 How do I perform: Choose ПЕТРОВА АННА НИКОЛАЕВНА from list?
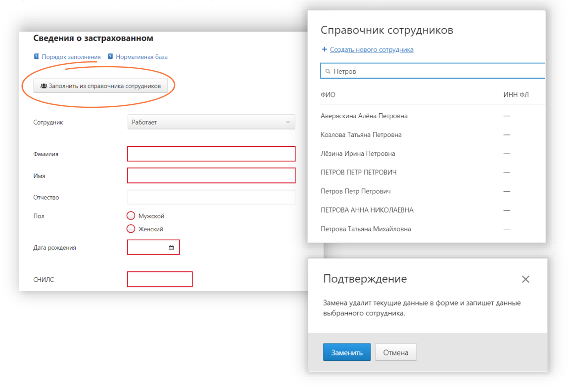367,210
